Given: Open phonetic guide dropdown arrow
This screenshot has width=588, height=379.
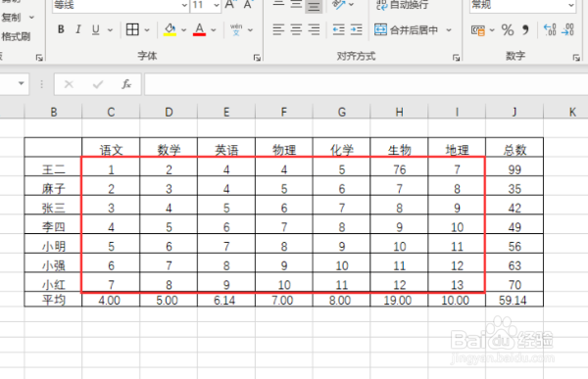Looking at the screenshot, I should [250, 30].
